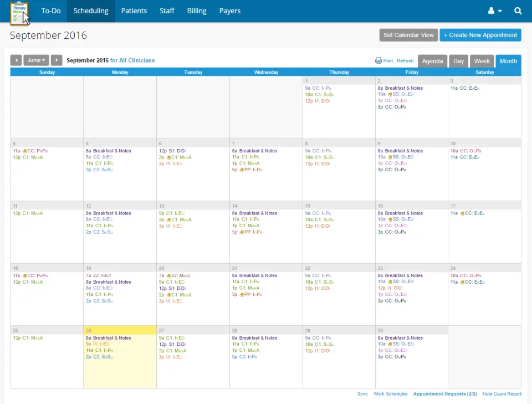Click Create New Appointment
Image resolution: width=532 pixels, height=404 pixels.
[480, 35]
